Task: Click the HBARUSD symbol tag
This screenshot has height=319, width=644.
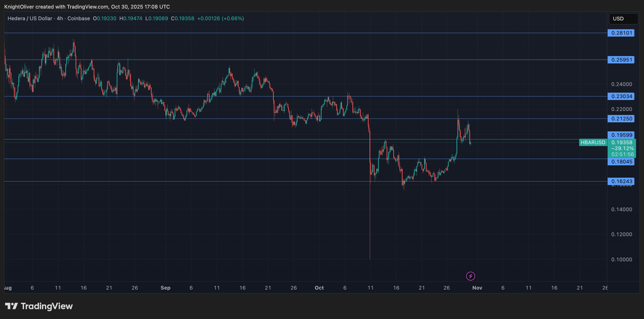Action: point(593,142)
